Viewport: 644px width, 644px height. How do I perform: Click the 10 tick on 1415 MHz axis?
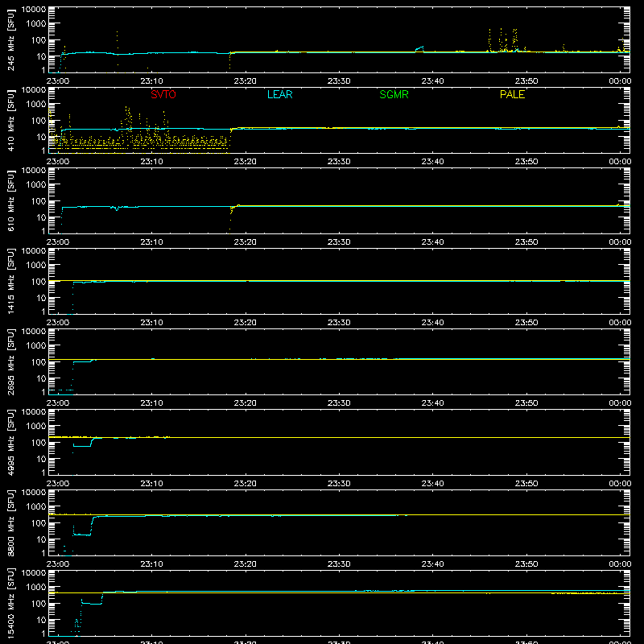click(41, 298)
